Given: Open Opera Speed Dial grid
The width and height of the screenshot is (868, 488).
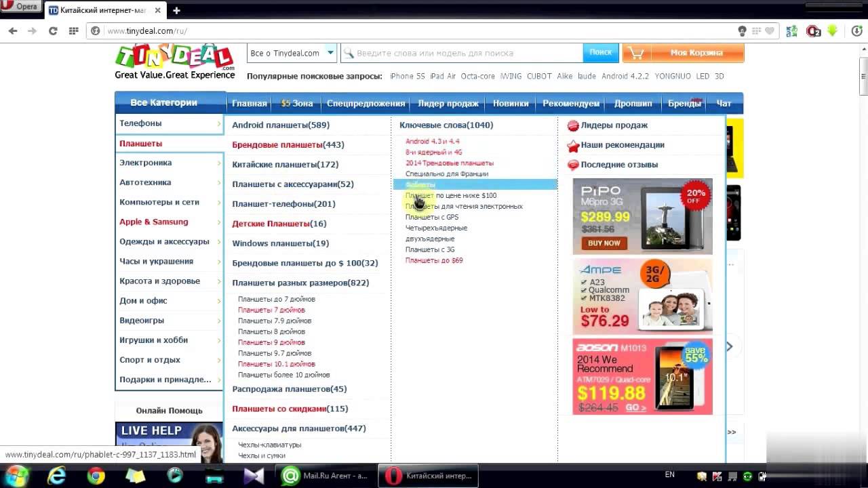Looking at the screenshot, I should point(73,30).
